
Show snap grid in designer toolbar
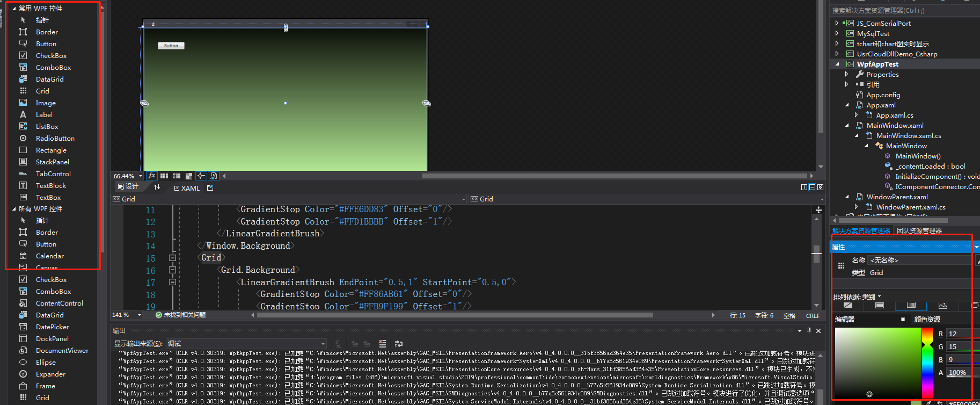pyautogui.click(x=164, y=176)
